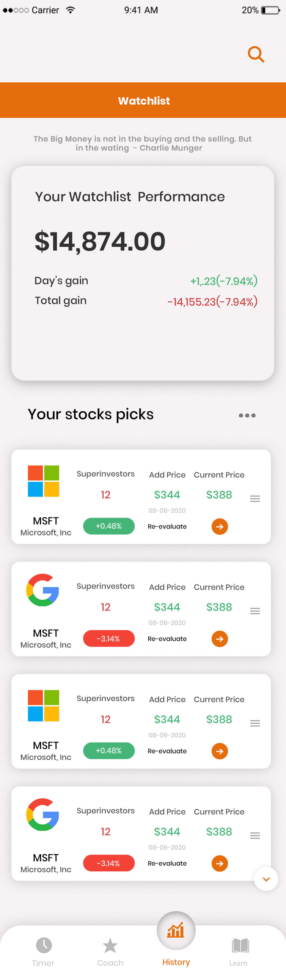Image resolution: width=286 pixels, height=980 pixels.
Task: Tap the battery indicator in the status bar
Action: click(x=265, y=10)
